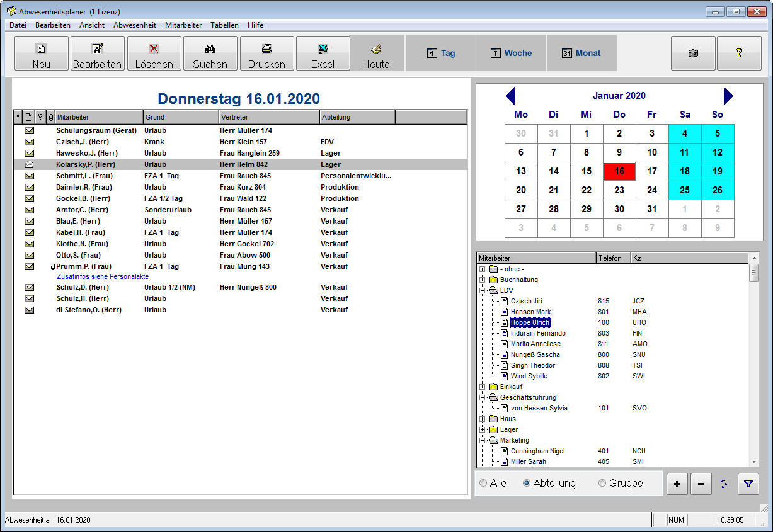
Task: Select the red highlighted day 16 in calendar
Action: (x=619, y=171)
